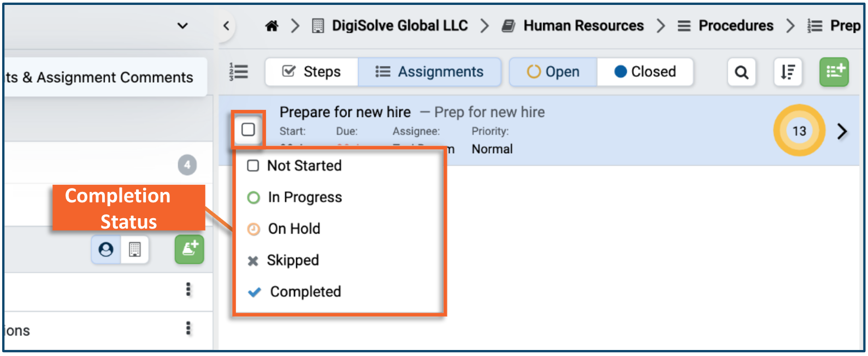Click the sort order icon
The height and width of the screenshot is (356, 868).
pos(788,72)
